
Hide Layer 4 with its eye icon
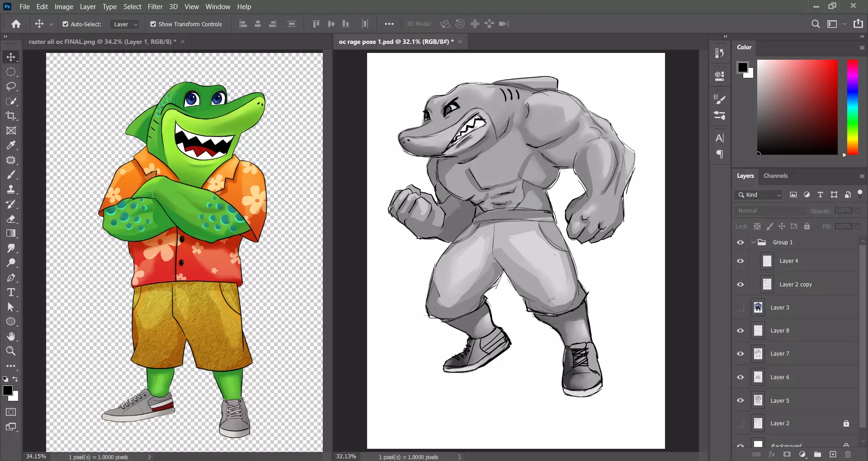741,261
